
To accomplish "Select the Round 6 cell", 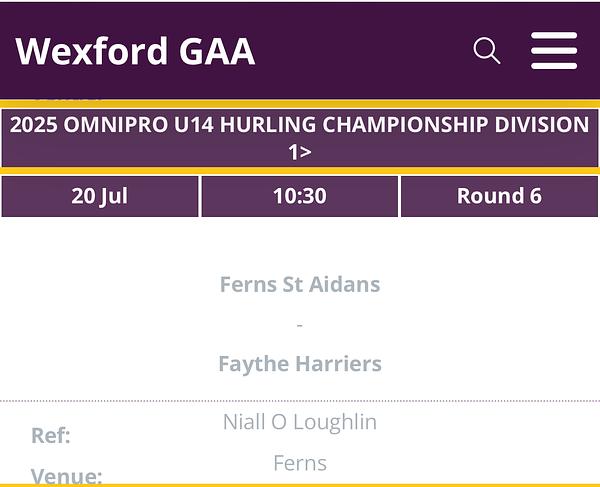I will click(499, 196).
